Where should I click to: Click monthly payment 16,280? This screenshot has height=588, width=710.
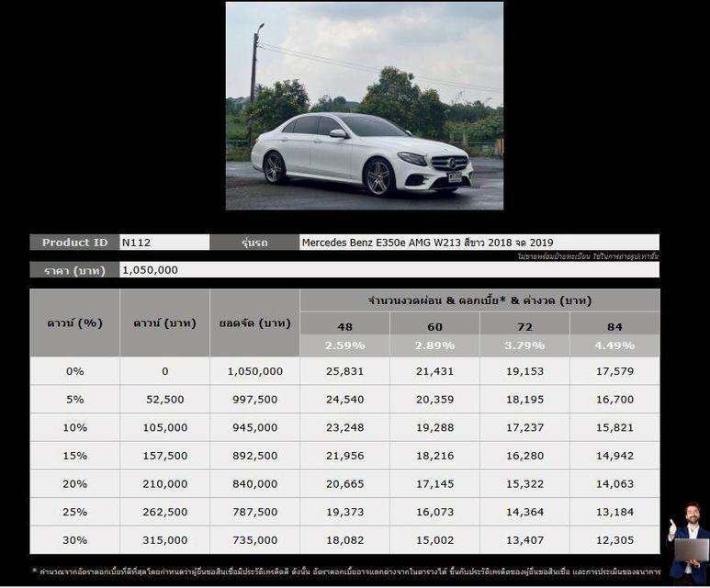pyautogui.click(x=524, y=456)
